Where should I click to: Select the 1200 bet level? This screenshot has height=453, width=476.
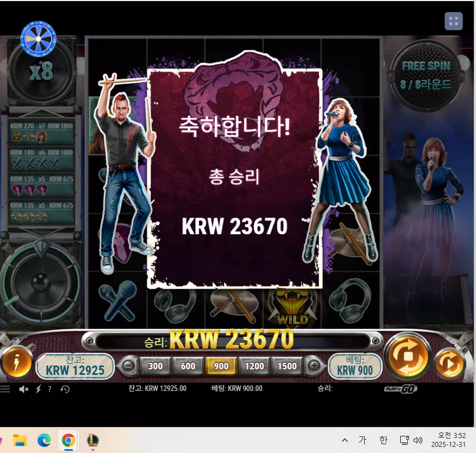(254, 366)
